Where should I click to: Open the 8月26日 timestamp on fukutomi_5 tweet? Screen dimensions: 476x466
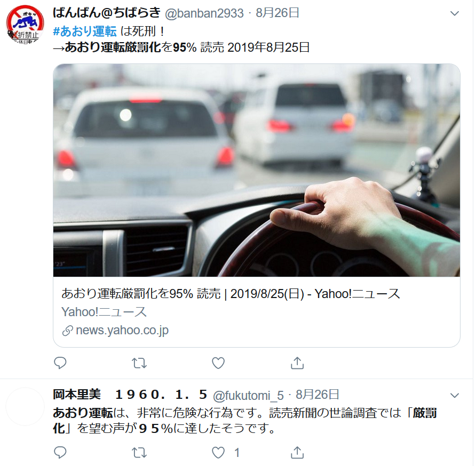click(x=317, y=395)
